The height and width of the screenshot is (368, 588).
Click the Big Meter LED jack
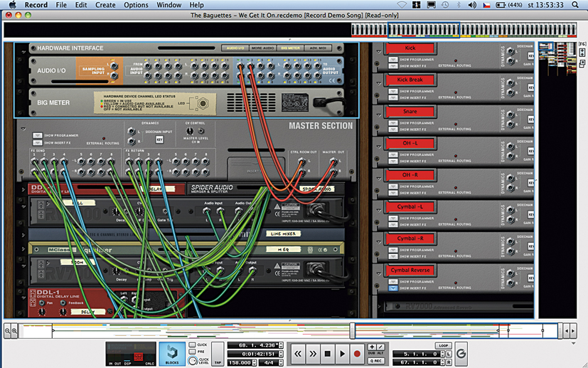203,103
